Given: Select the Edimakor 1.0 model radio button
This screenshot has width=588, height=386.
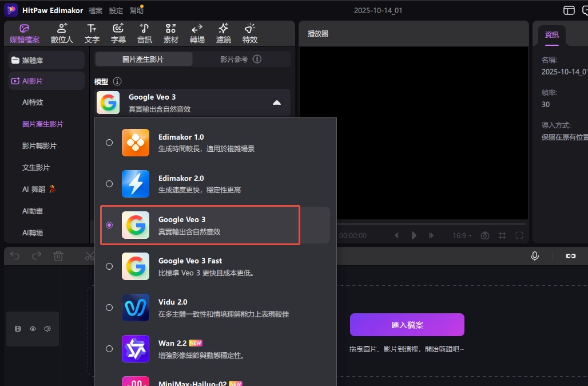Looking at the screenshot, I should [x=109, y=143].
